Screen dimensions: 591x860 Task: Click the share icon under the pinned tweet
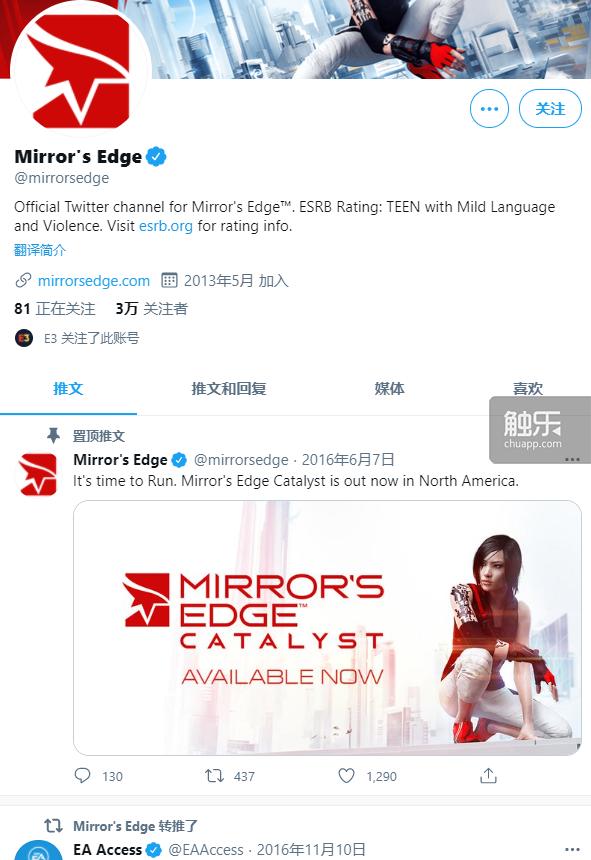[x=488, y=775]
